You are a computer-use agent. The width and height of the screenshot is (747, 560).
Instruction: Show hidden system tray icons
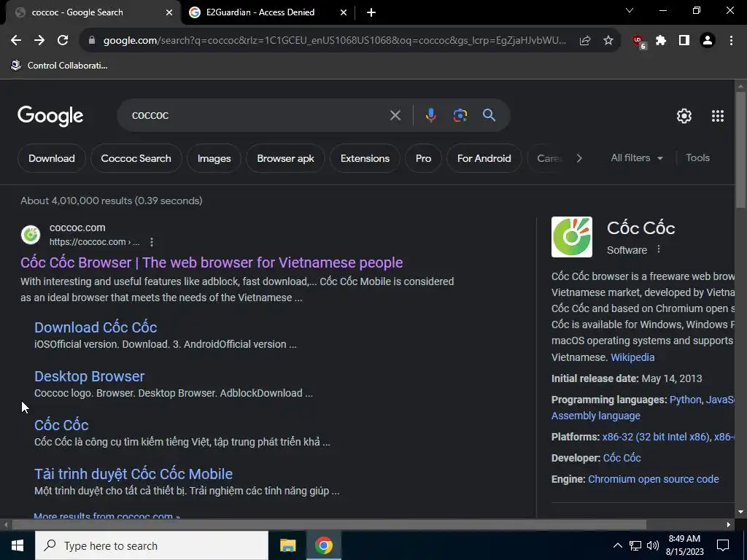[x=617, y=545]
